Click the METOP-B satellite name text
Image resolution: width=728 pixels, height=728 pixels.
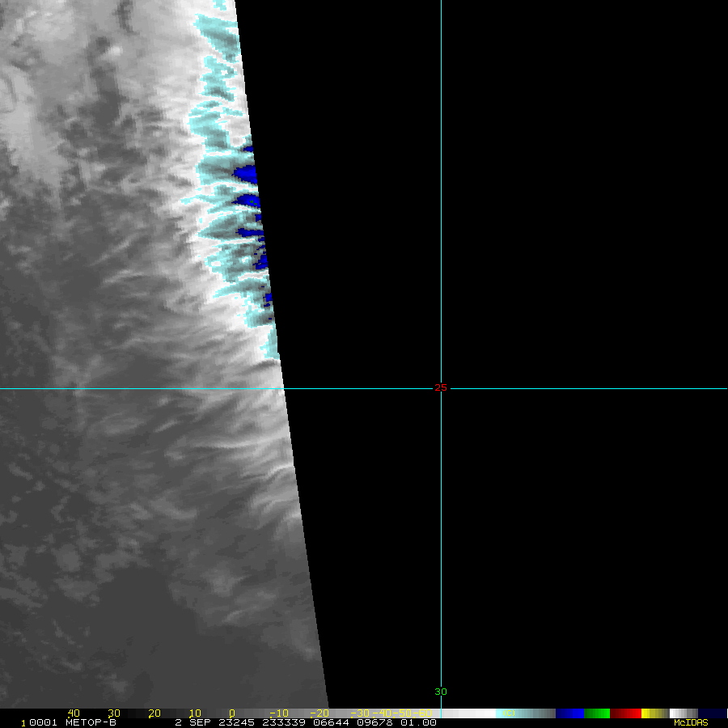pos(91,722)
